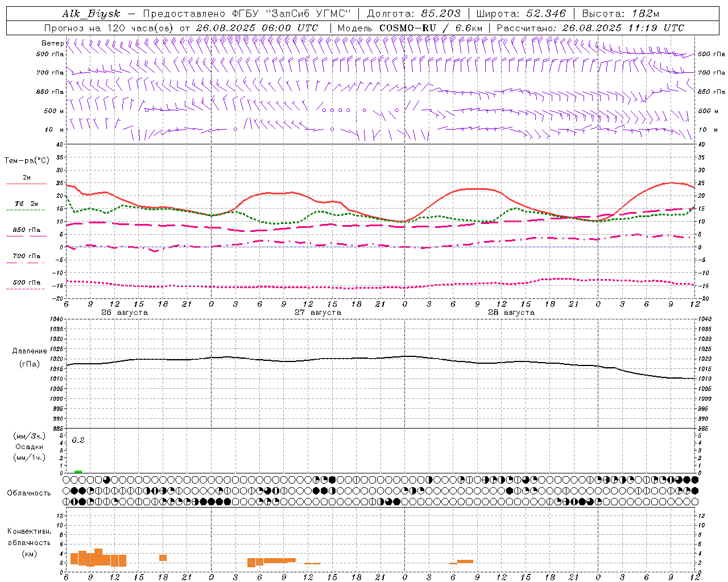
Task: Select the provider text ФГБУ "ЗапСиб УГМС"
Action: [x=292, y=14]
